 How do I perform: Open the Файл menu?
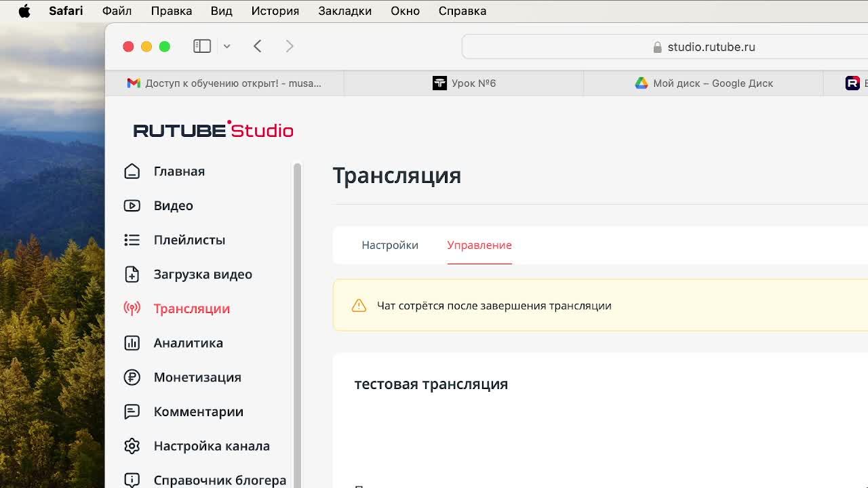click(x=117, y=11)
